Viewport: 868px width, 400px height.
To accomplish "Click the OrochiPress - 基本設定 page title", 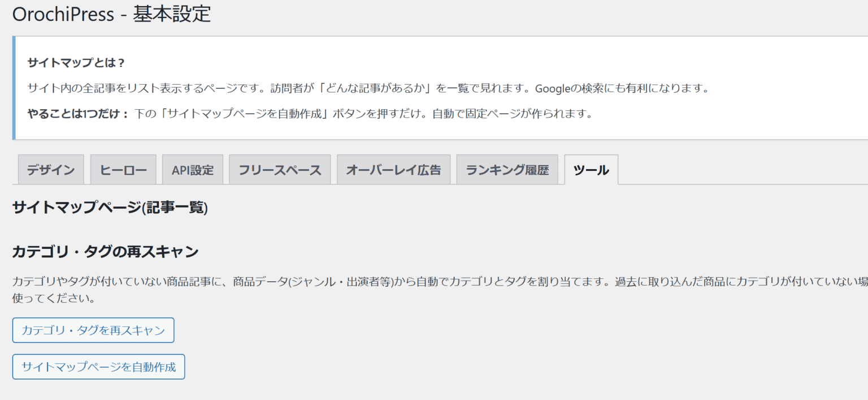I will [112, 15].
